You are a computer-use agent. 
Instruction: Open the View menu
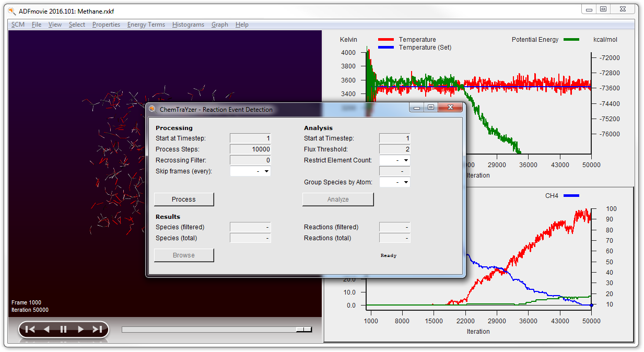(x=55, y=25)
